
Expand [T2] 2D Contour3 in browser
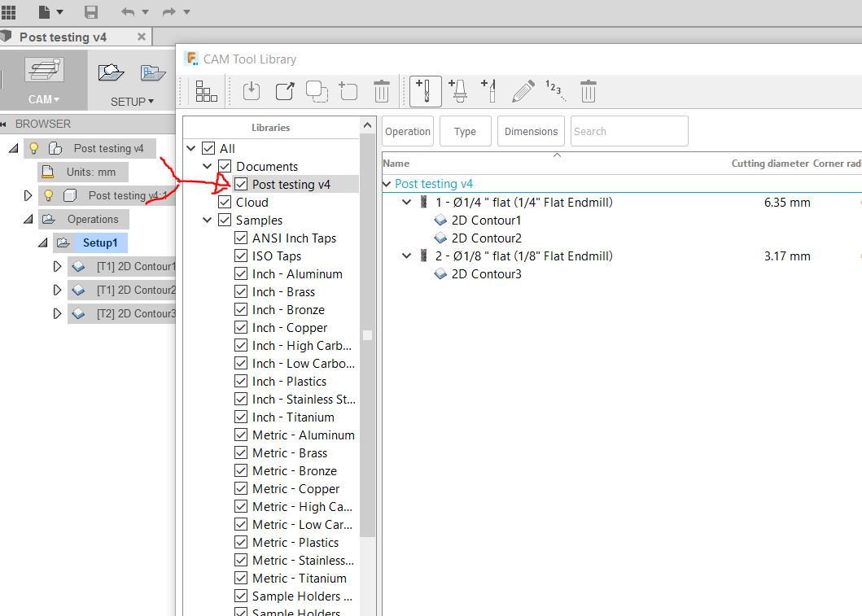pos(57,314)
